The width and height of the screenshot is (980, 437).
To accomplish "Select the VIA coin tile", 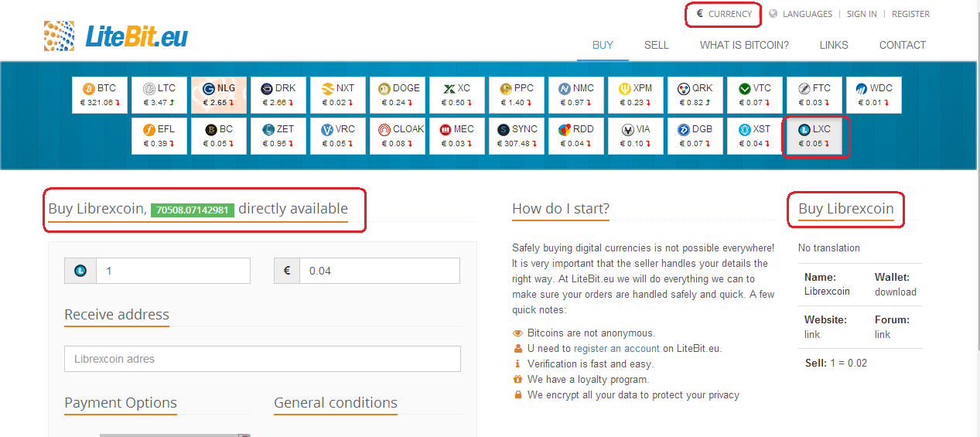I will tap(636, 136).
